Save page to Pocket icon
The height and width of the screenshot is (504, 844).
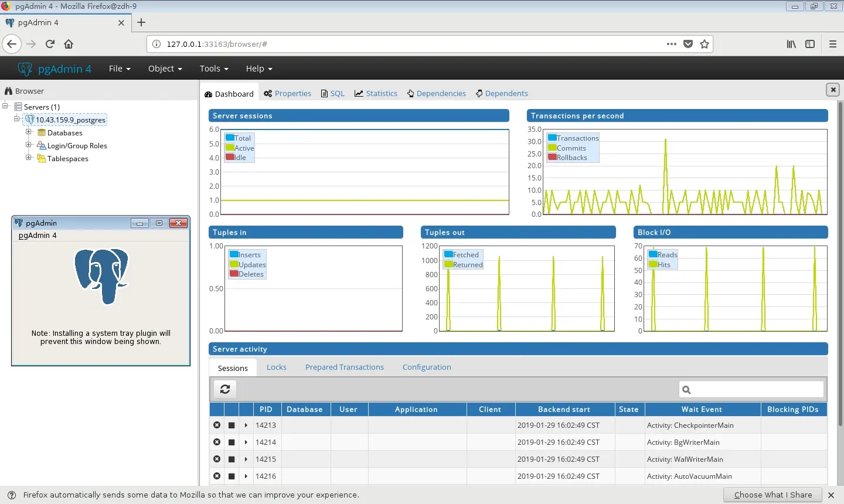pyautogui.click(x=688, y=44)
